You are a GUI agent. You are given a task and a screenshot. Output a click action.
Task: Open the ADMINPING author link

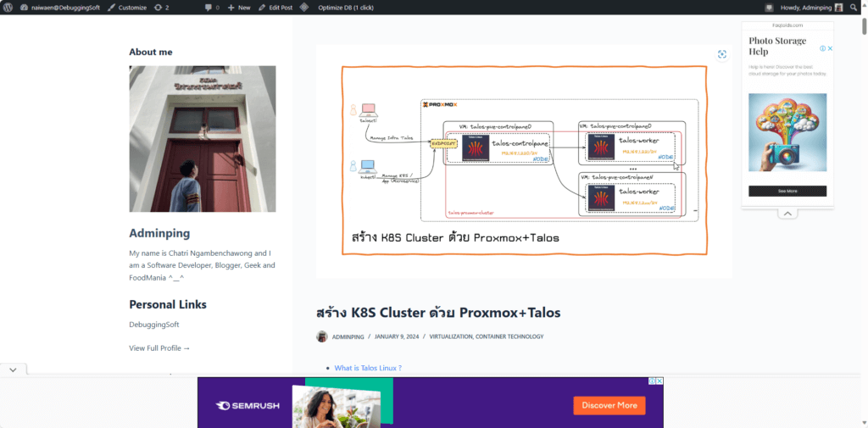[x=348, y=336]
